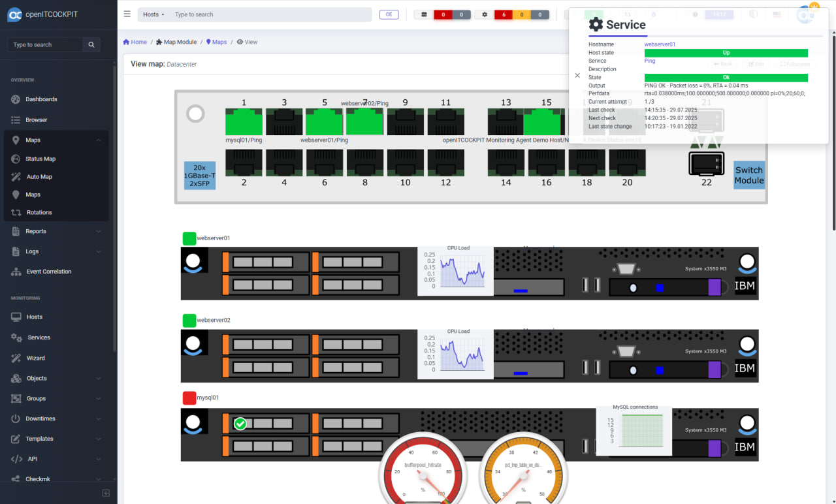Click the green status square of webserver01
836x504 pixels.
189,238
